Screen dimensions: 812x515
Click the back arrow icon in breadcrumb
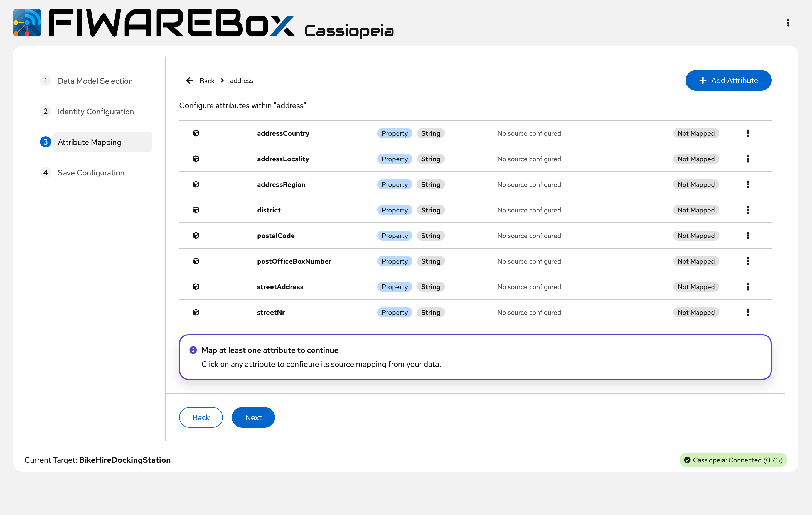pyautogui.click(x=190, y=80)
